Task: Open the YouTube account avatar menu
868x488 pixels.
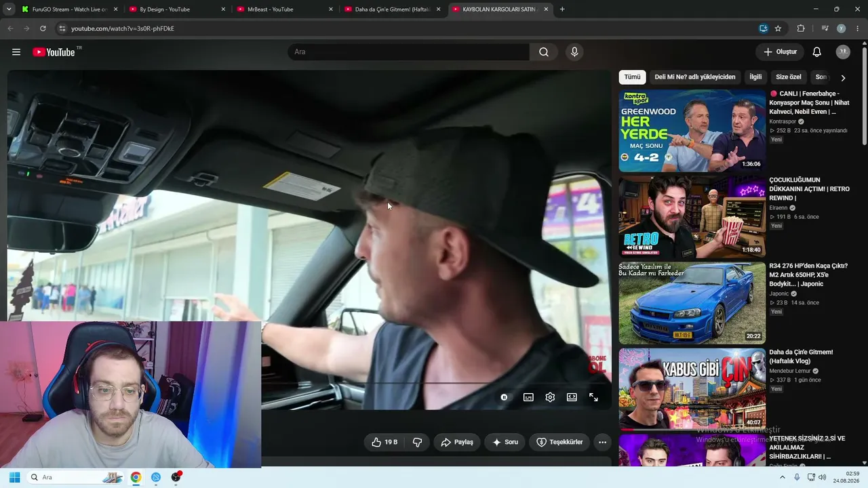Action: 843,52
